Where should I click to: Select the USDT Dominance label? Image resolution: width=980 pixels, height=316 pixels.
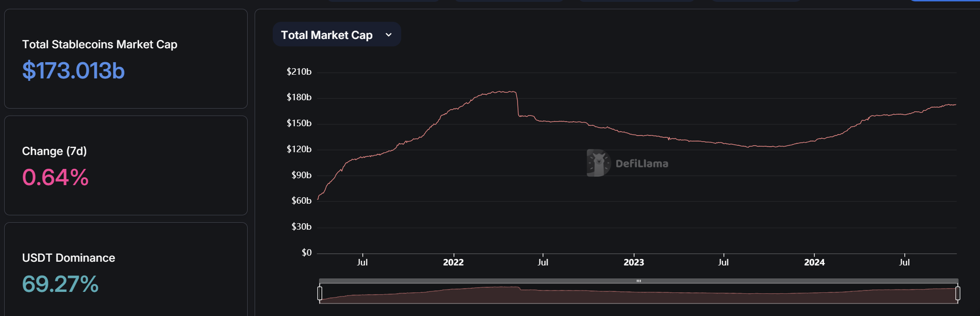pyautogui.click(x=69, y=258)
